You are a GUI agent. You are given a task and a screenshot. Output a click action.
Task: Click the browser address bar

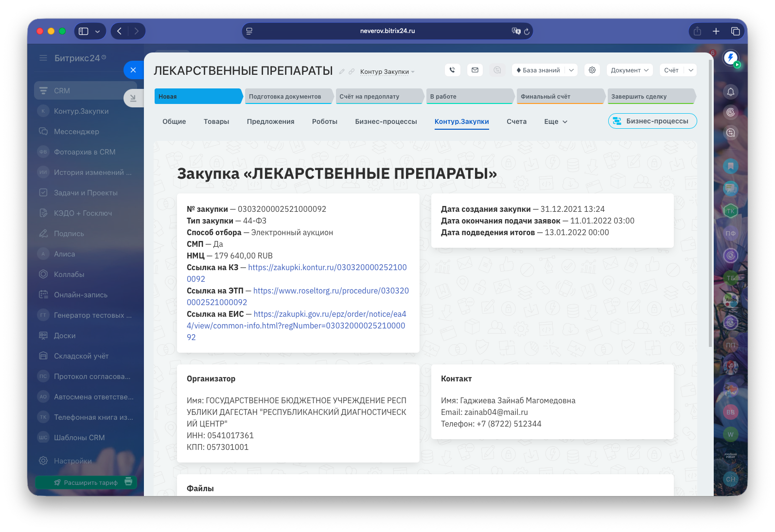tap(387, 31)
